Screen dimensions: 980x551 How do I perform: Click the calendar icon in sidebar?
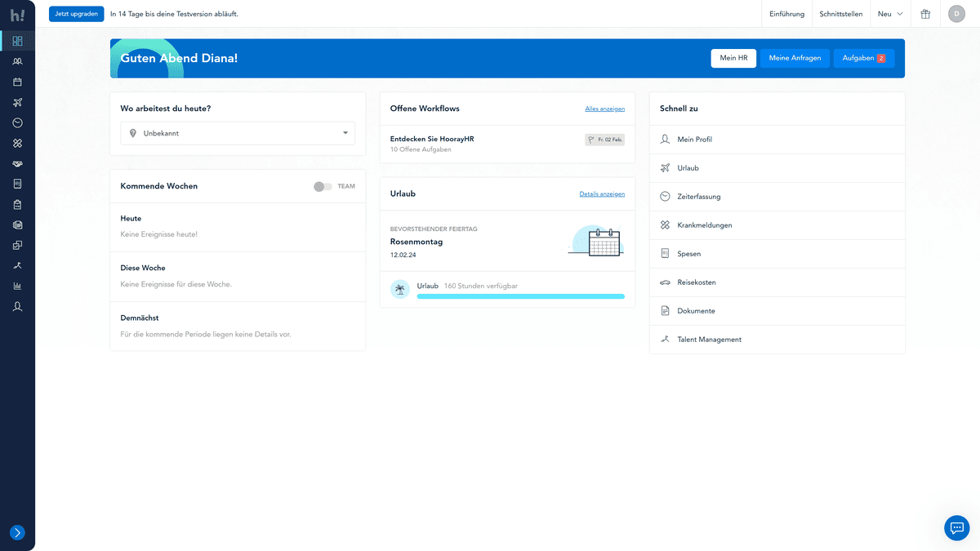click(x=17, y=82)
